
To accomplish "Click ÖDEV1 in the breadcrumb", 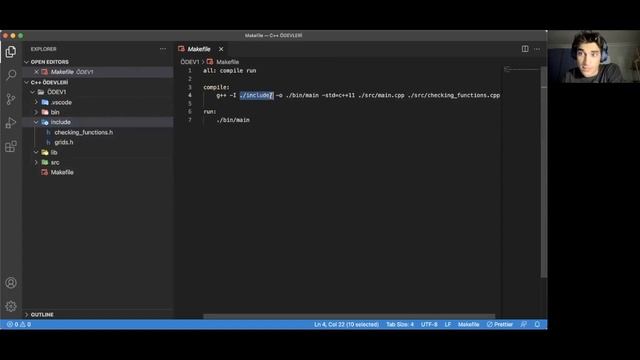I will [x=190, y=62].
